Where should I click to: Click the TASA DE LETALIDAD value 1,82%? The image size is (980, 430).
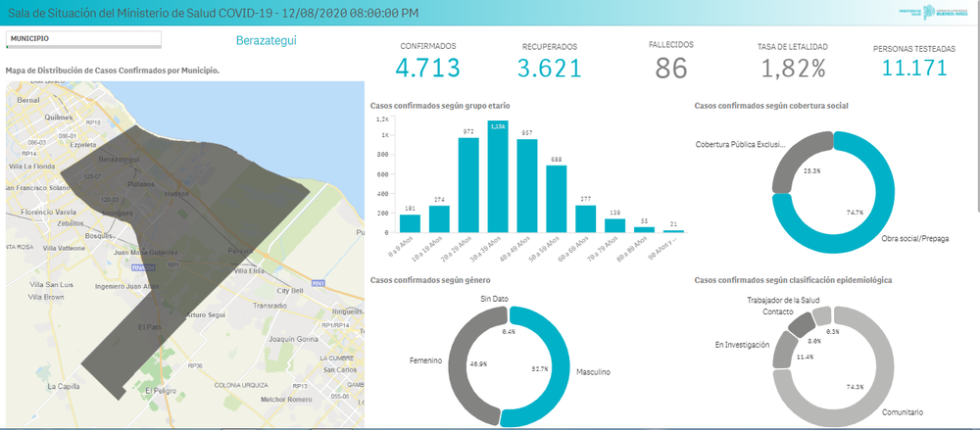pos(793,69)
